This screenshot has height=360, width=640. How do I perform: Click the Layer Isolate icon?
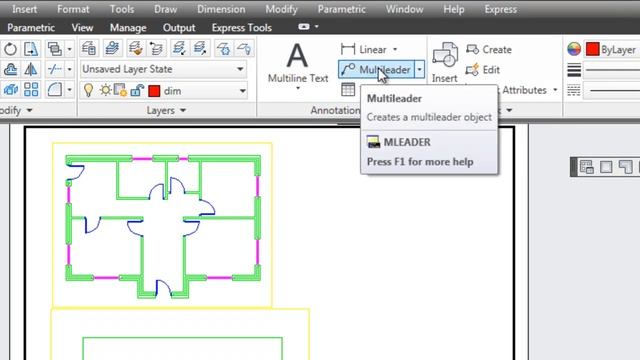point(179,48)
